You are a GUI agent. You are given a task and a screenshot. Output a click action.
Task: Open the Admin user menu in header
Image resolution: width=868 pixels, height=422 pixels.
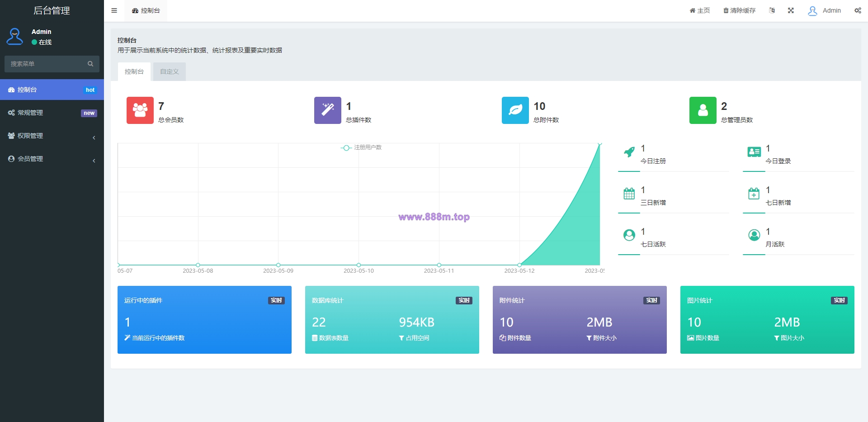pyautogui.click(x=824, y=10)
